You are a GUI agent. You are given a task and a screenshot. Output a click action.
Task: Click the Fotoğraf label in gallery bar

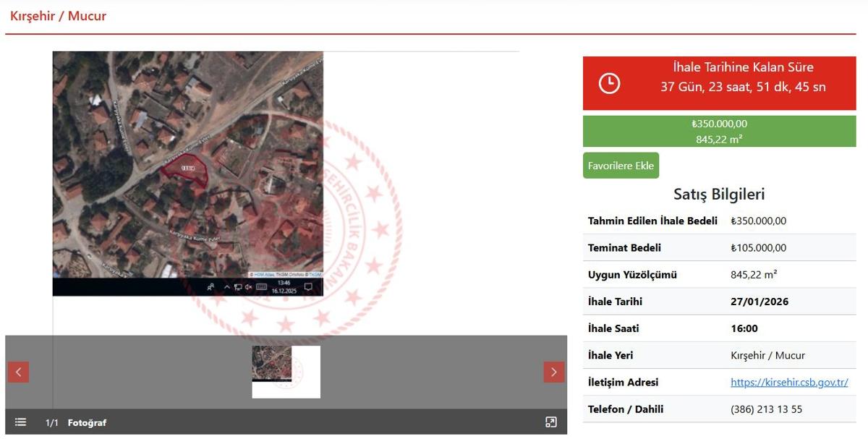coord(87,423)
